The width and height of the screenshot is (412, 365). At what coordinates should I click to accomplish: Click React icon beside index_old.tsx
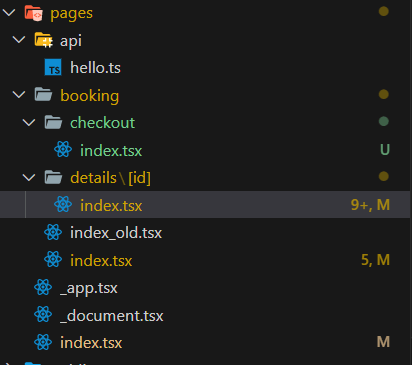pos(53,232)
